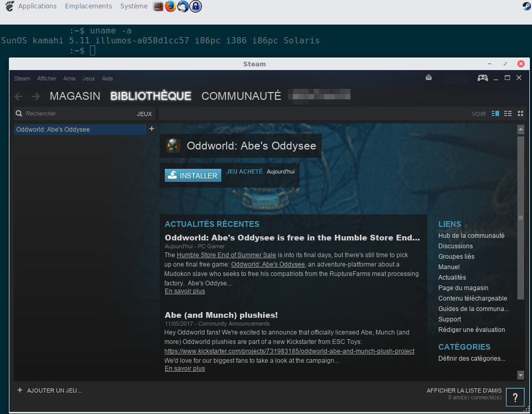
Task: Click En savoir plus under the plushies article
Action: pyautogui.click(x=185, y=368)
